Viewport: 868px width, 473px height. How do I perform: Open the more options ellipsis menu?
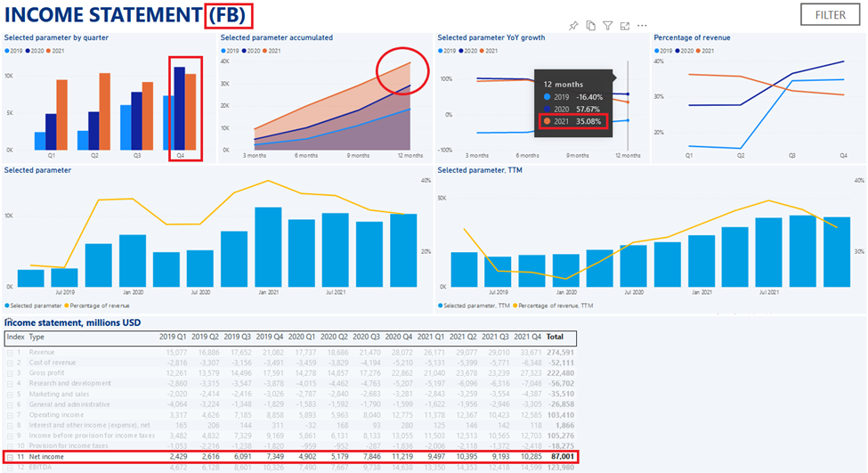pos(642,27)
